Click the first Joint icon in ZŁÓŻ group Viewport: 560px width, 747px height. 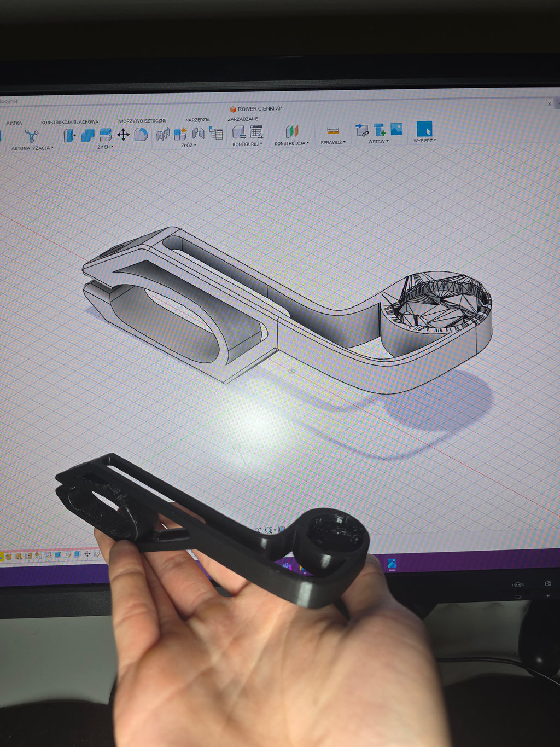(163, 134)
